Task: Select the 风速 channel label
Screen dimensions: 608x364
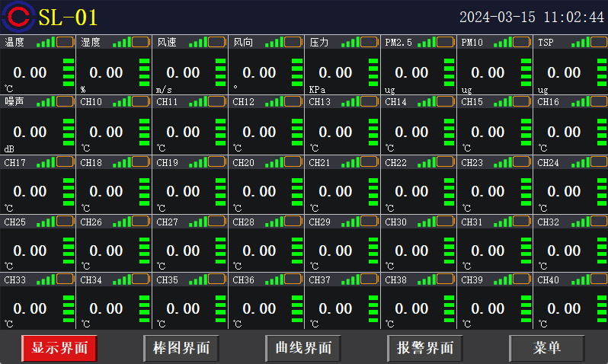Action: (x=167, y=42)
